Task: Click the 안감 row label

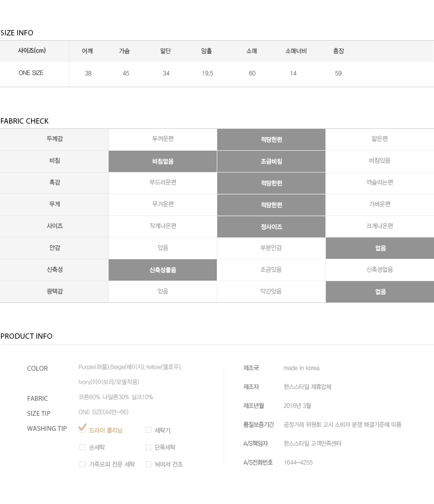Action: click(x=55, y=248)
